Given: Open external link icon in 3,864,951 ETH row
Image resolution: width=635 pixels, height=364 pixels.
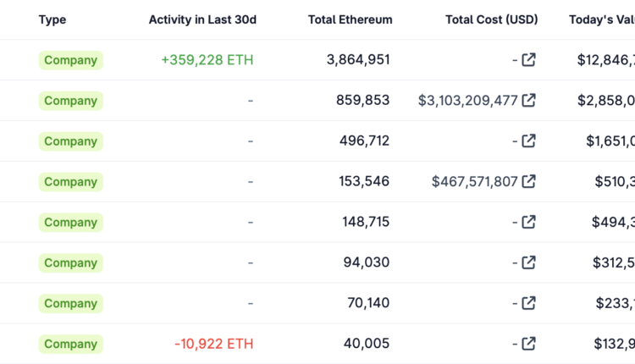Looking at the screenshot, I should point(529,60).
